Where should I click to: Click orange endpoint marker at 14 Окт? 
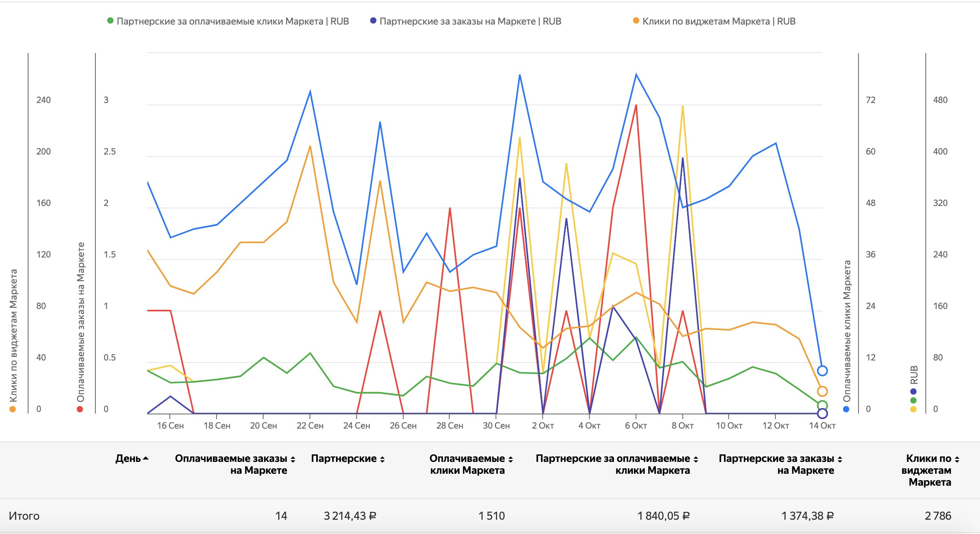pos(822,391)
